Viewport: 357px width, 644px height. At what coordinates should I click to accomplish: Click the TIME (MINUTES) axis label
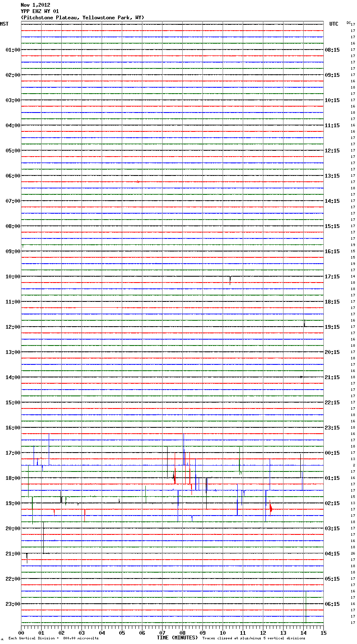pos(177,638)
